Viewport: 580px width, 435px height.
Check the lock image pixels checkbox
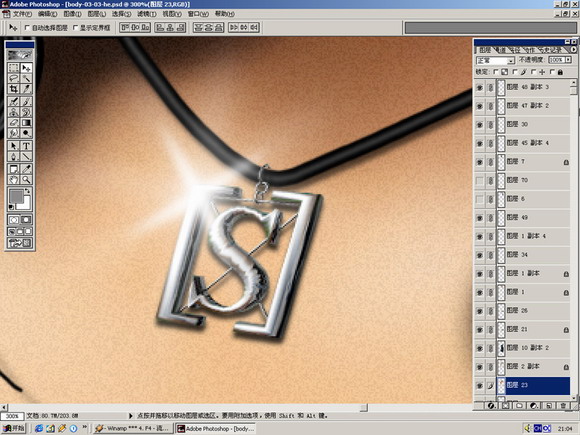pos(515,72)
